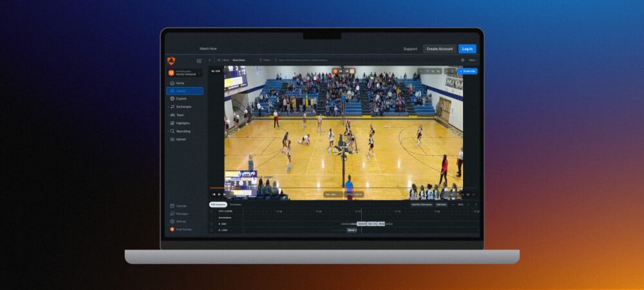Viewport: 644px width, 290px height.
Task: Expand the third timeline row's arrow
Action: [220, 224]
